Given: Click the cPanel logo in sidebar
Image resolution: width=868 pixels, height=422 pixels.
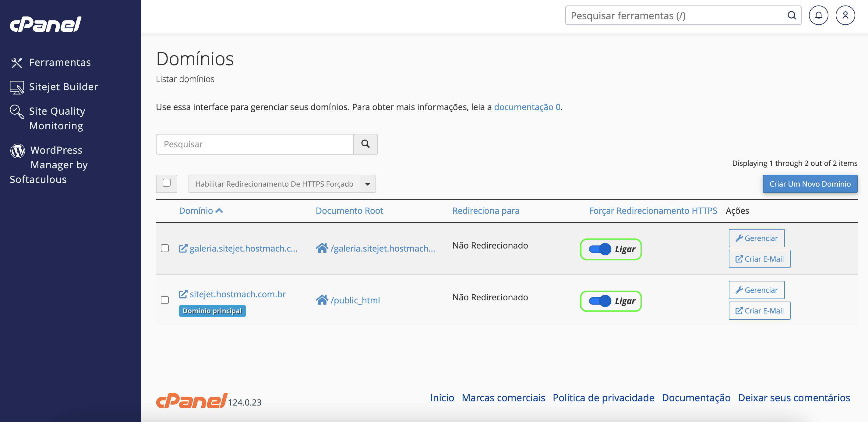Looking at the screenshot, I should [45, 24].
